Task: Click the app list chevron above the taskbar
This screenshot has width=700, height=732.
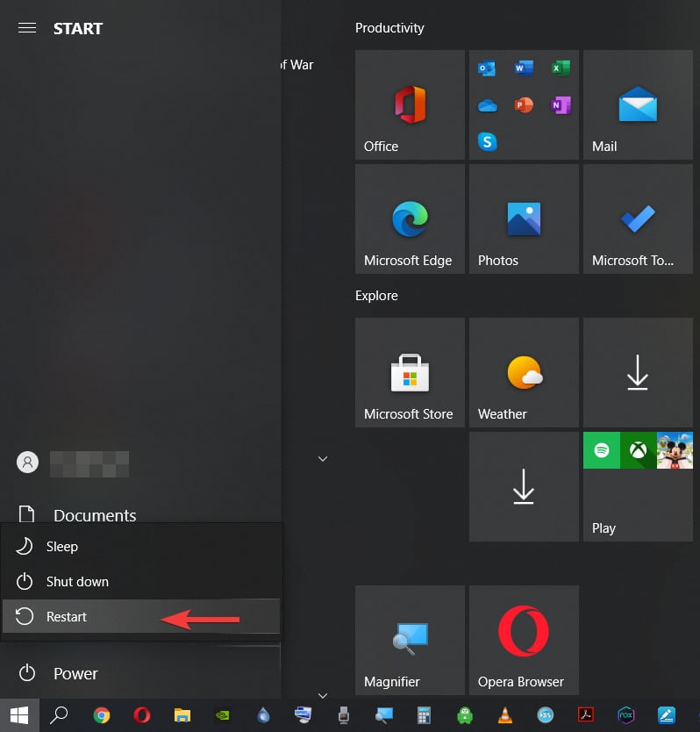Action: [x=323, y=696]
